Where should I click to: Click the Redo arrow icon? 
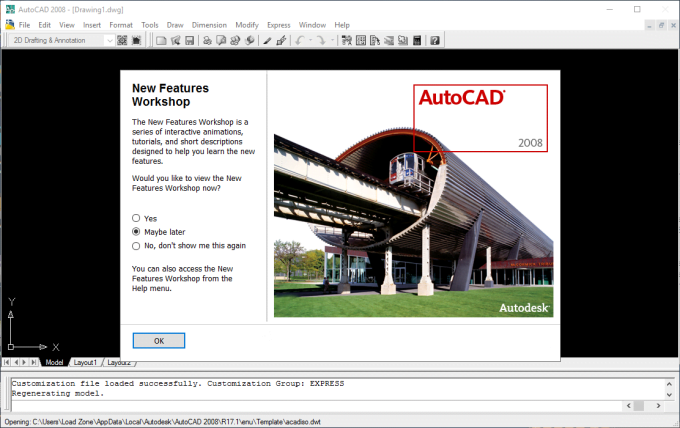pyautogui.click(x=321, y=41)
